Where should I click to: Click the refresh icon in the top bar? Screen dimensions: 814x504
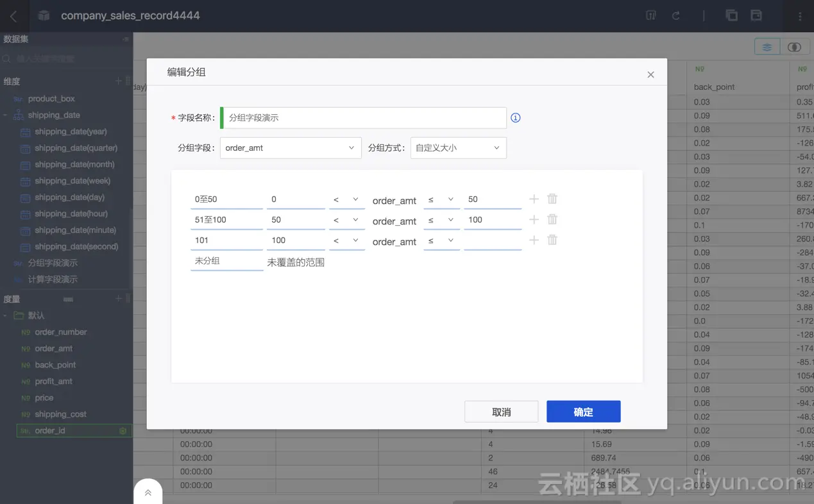(x=675, y=15)
